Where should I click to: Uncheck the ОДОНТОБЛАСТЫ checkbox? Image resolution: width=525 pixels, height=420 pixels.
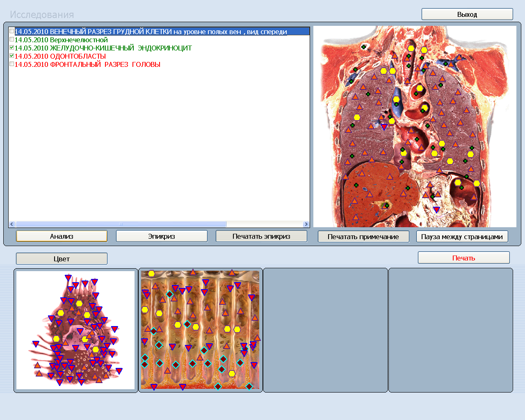[11, 56]
